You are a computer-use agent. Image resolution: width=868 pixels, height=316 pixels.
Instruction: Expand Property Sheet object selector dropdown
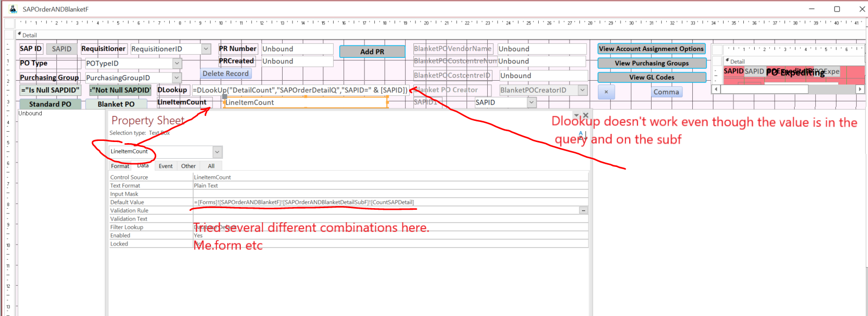[217, 152]
